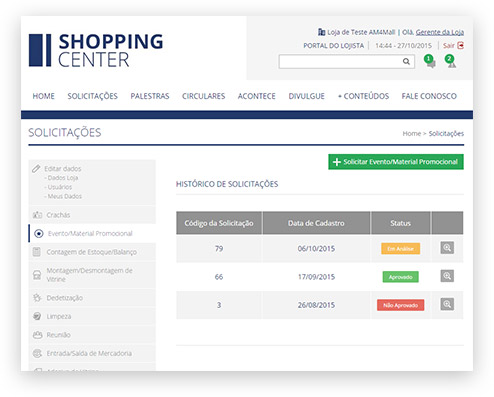Open ACONTECE menu
The width and height of the screenshot is (494, 397).
256,96
